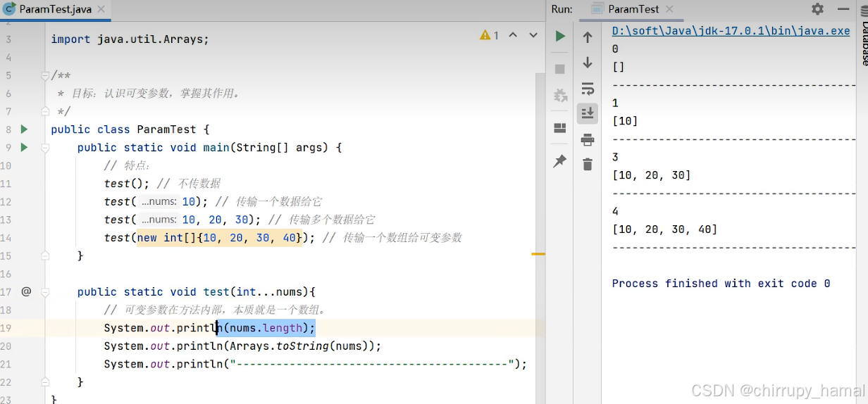The height and width of the screenshot is (404, 868).
Task: Pin the Run tab with pin icon
Action: click(560, 161)
